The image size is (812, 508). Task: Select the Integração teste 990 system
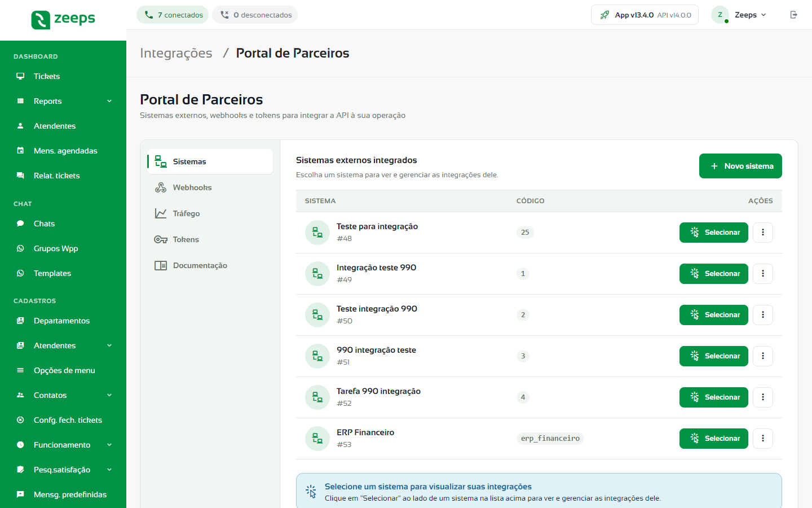[x=713, y=274]
